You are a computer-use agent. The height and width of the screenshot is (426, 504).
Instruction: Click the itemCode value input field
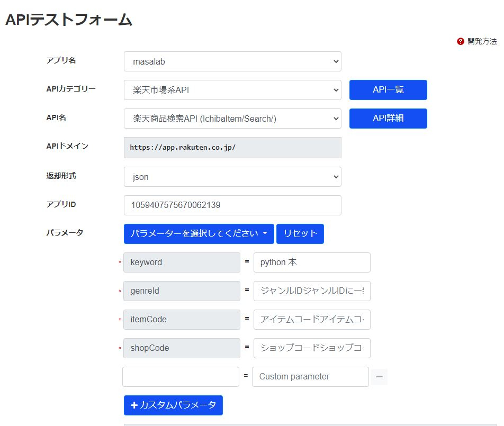click(312, 319)
